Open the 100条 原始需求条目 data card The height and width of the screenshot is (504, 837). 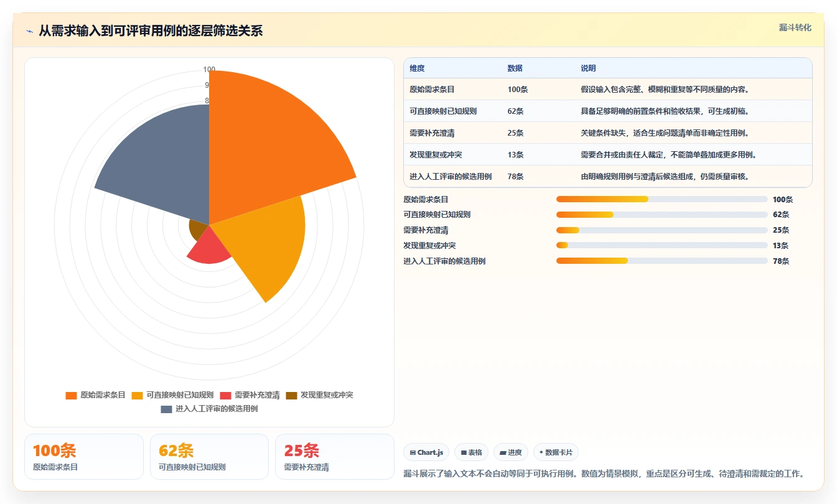[84, 457]
